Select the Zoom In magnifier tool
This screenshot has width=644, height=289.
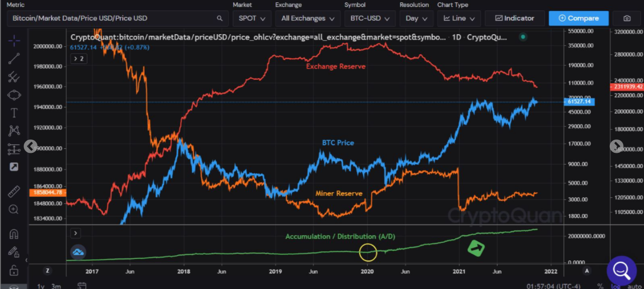[x=14, y=209]
